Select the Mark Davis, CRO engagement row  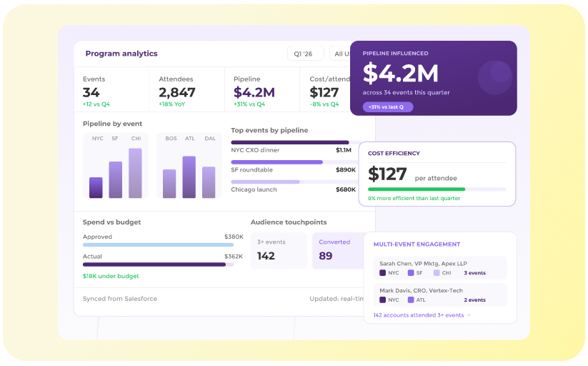(440, 295)
